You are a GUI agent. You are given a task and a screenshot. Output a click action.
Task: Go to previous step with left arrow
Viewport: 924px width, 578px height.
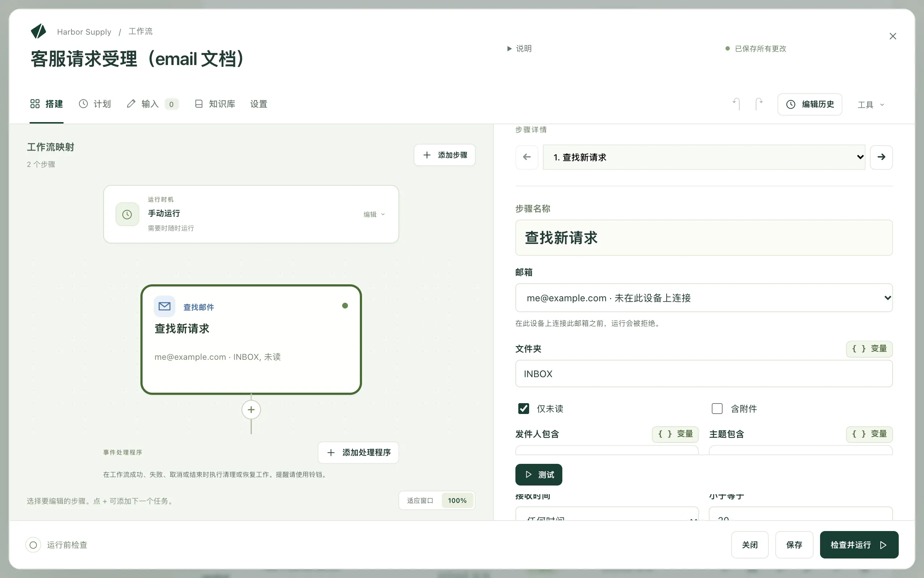(527, 157)
